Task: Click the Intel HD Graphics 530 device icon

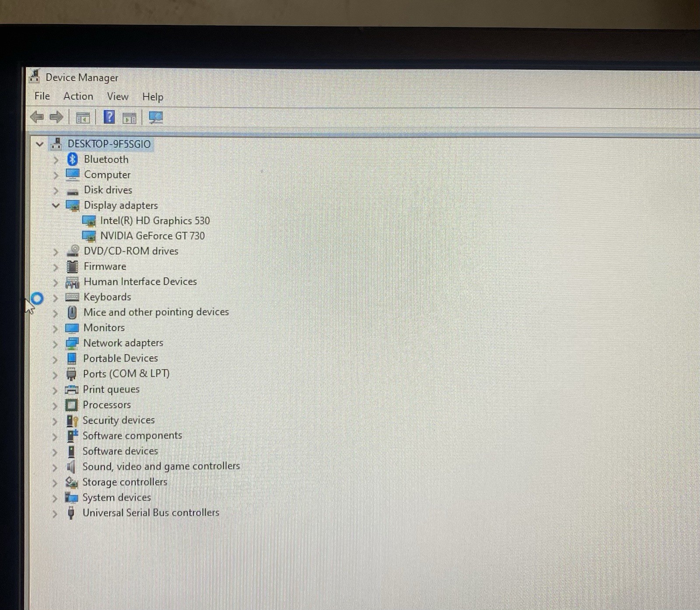Action: 89,221
